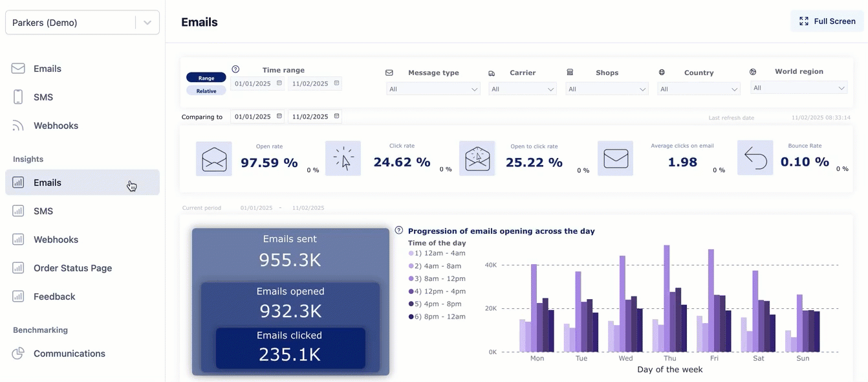Expand the Shops filter dropdown

coord(607,89)
